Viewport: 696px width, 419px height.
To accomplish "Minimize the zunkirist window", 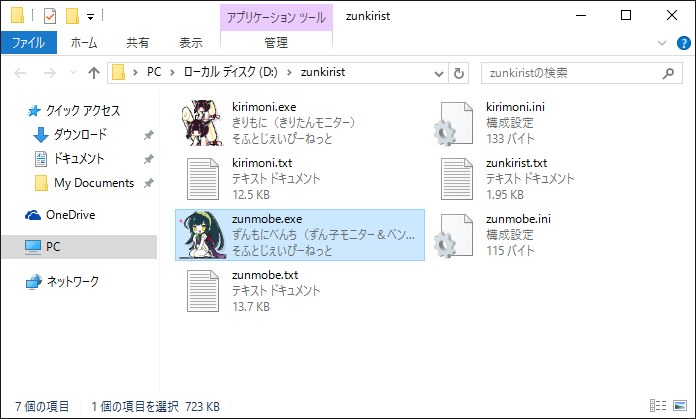I will 581,16.
